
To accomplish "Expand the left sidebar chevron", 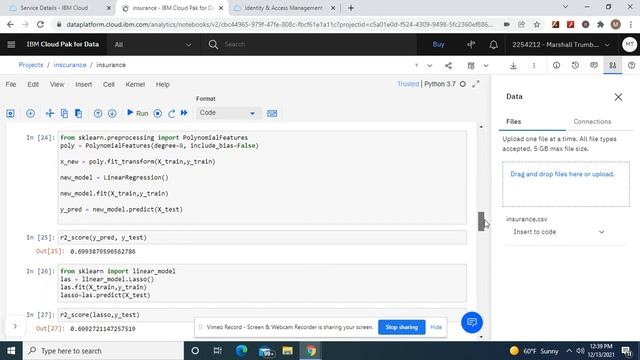I will [15, 326].
